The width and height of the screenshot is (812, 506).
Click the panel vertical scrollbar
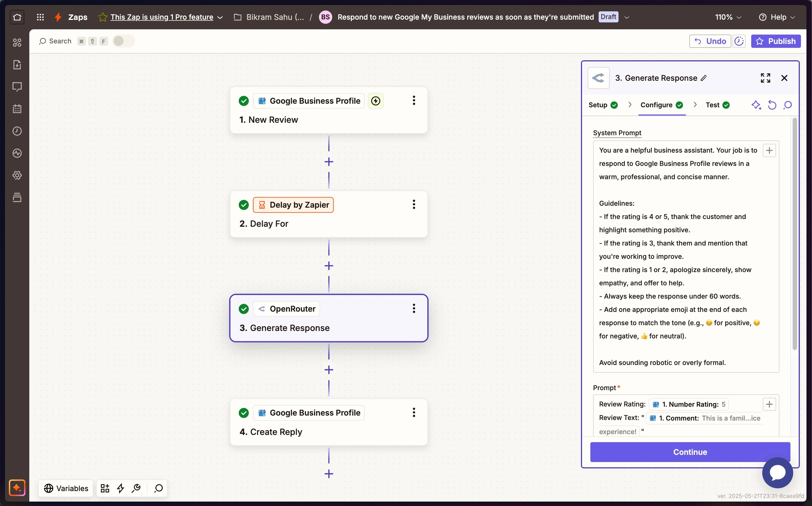(795, 234)
